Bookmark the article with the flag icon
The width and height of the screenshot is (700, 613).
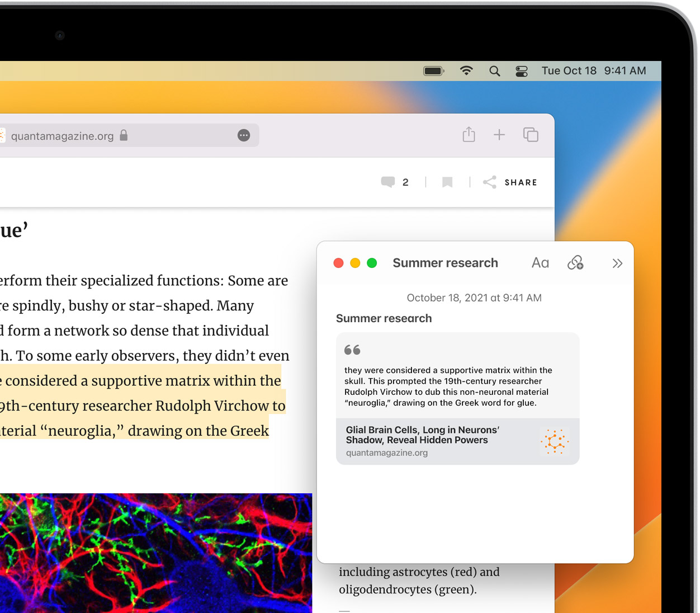point(447,182)
